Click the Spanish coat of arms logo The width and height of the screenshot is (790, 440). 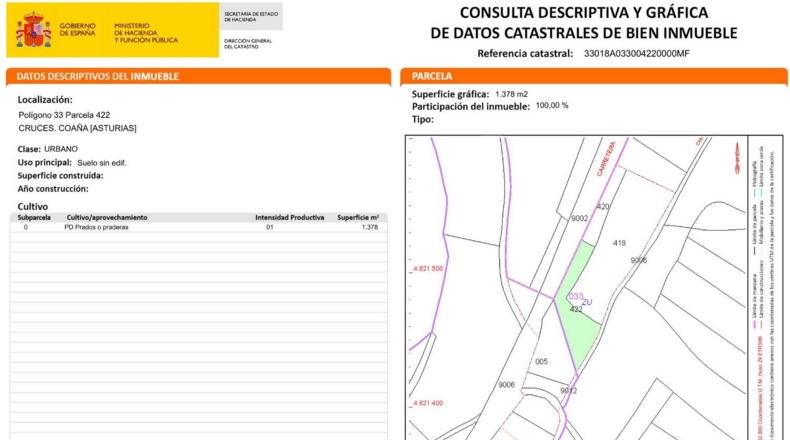(34, 30)
